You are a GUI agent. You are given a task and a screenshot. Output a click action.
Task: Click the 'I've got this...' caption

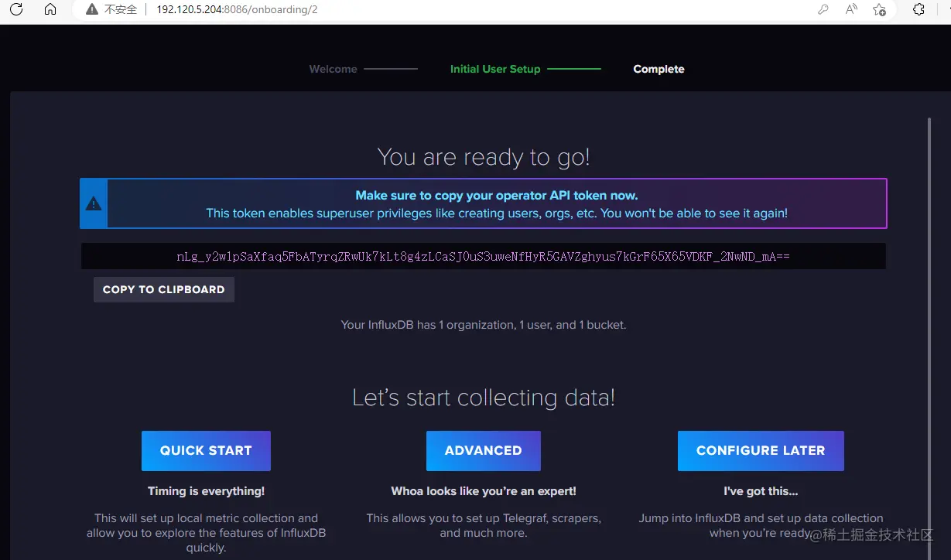pyautogui.click(x=761, y=491)
